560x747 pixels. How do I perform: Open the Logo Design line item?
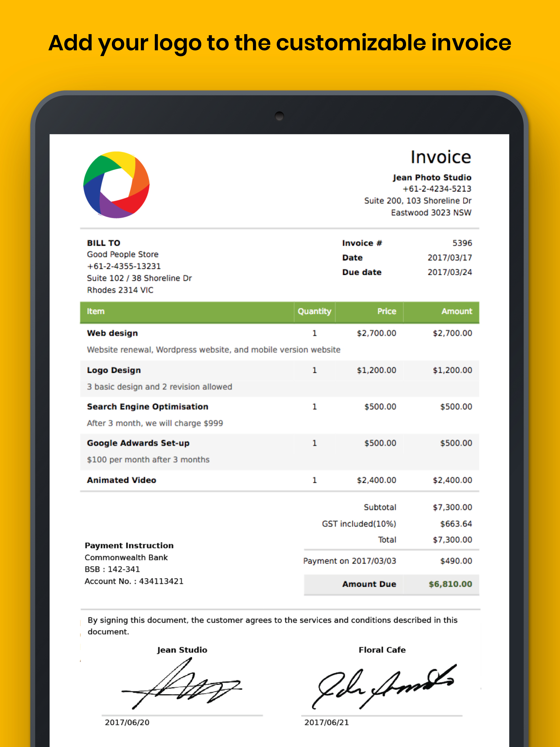(114, 370)
